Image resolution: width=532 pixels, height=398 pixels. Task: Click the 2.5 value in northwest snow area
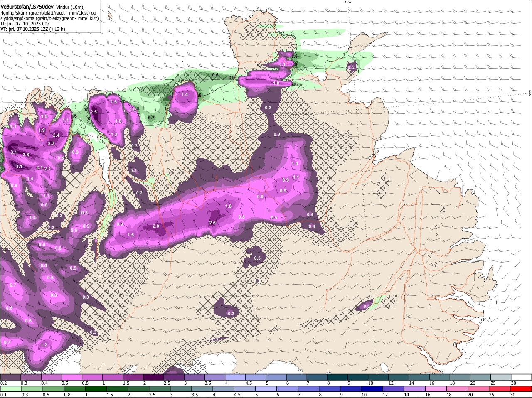(x=94, y=112)
